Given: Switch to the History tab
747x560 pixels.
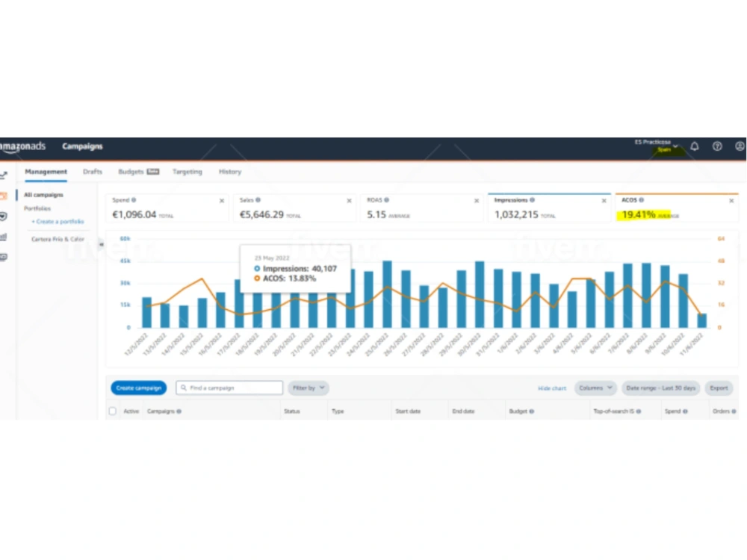Looking at the screenshot, I should [230, 172].
